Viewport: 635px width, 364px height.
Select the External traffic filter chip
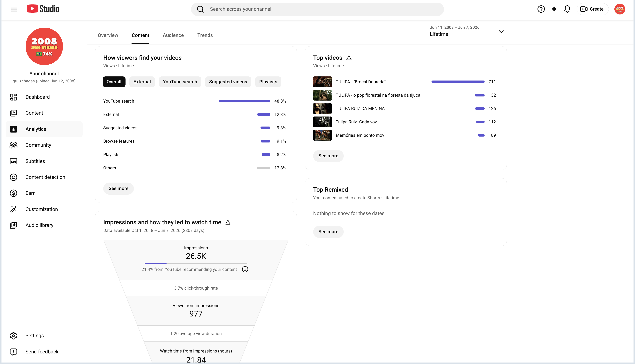[x=142, y=82]
